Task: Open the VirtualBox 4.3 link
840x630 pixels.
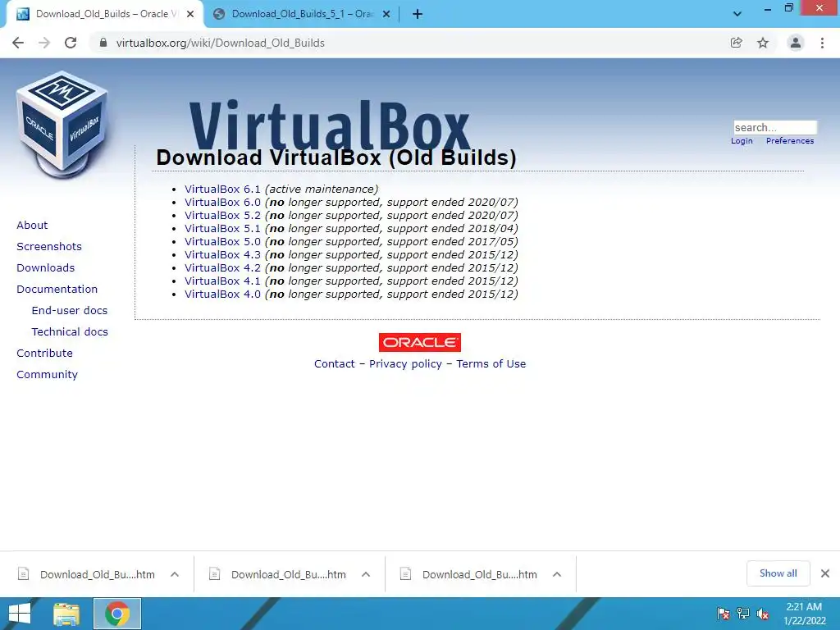Action: 222,255
